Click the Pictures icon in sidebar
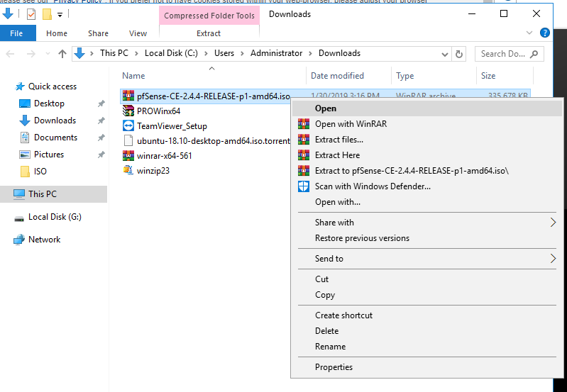Image resolution: width=567 pixels, height=392 pixels. pyautogui.click(x=25, y=155)
